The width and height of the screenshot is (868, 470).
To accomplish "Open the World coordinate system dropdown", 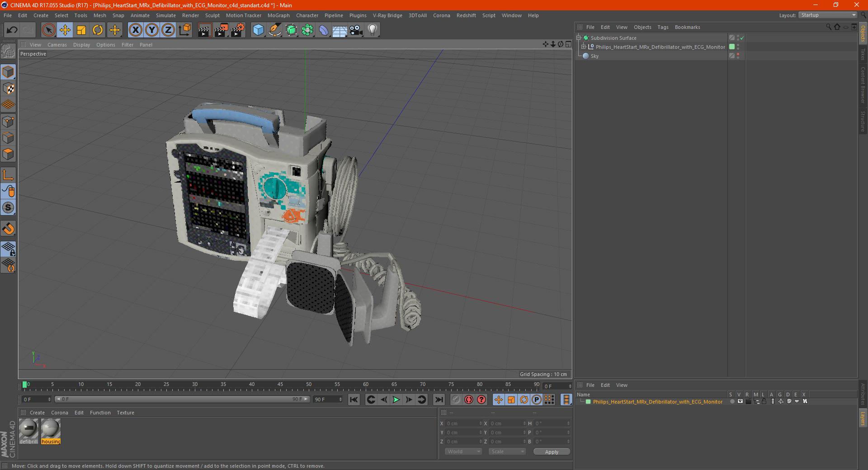I will coord(463,451).
